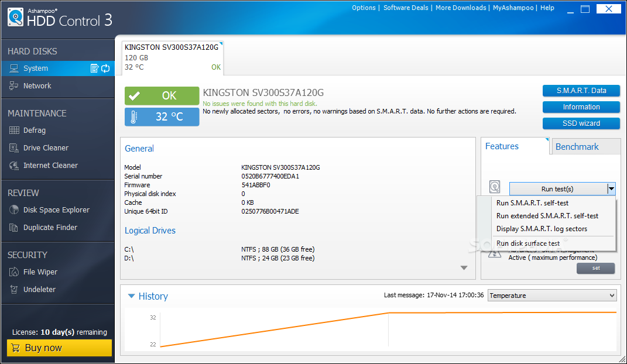Open the Run test(s) dropdown arrow
This screenshot has width=627, height=364.
(611, 188)
